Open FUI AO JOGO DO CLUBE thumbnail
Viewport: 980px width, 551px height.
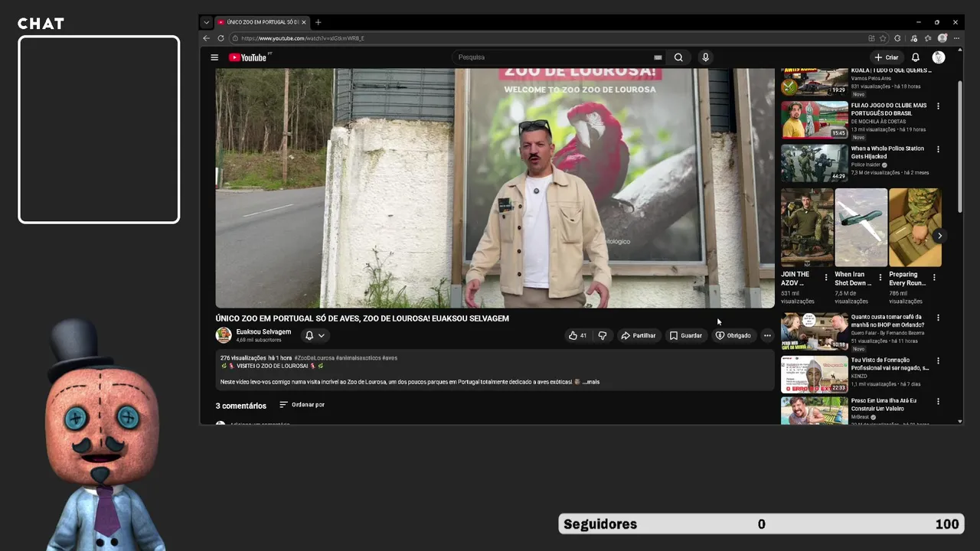815,119
